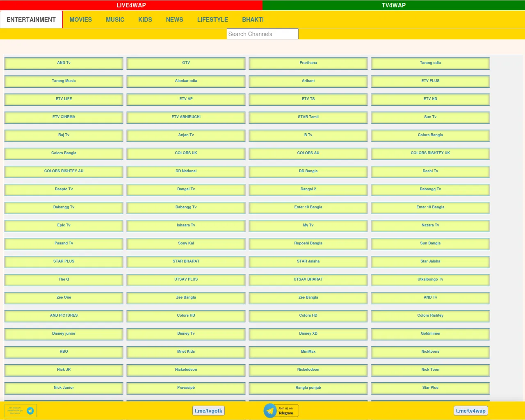Open the ETV AP channel
The width and height of the screenshot is (525, 420).
(x=186, y=99)
